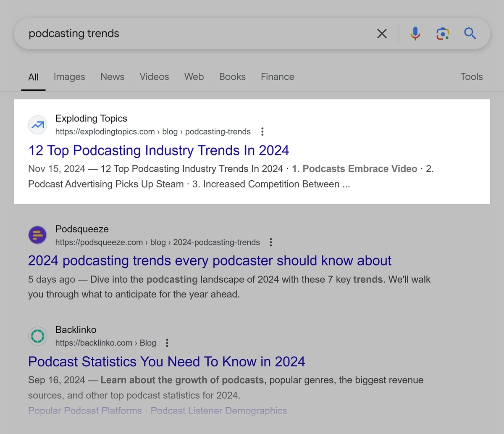This screenshot has width=504, height=434.
Task: Switch to the Images tab
Action: coord(69,77)
